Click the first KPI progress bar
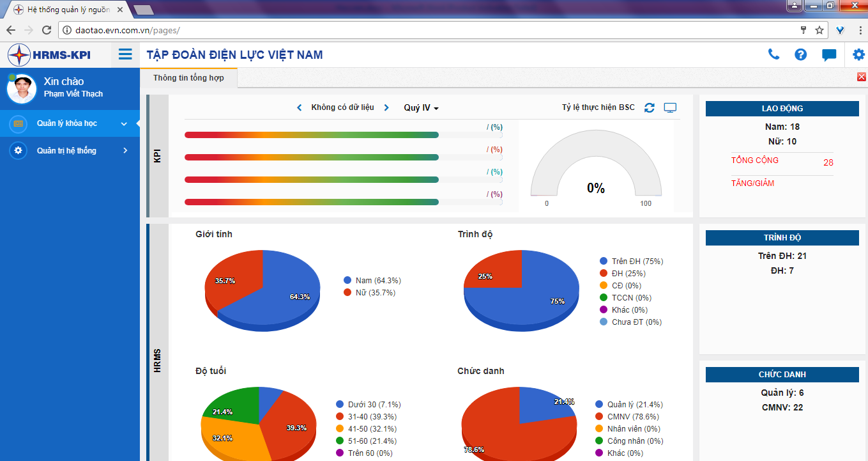This screenshot has height=461, width=868. pyautogui.click(x=344, y=135)
